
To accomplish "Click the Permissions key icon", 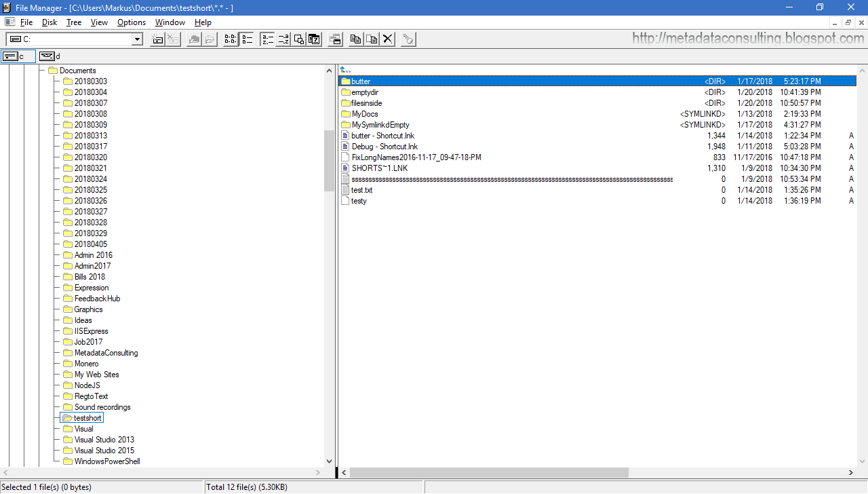I will 408,39.
